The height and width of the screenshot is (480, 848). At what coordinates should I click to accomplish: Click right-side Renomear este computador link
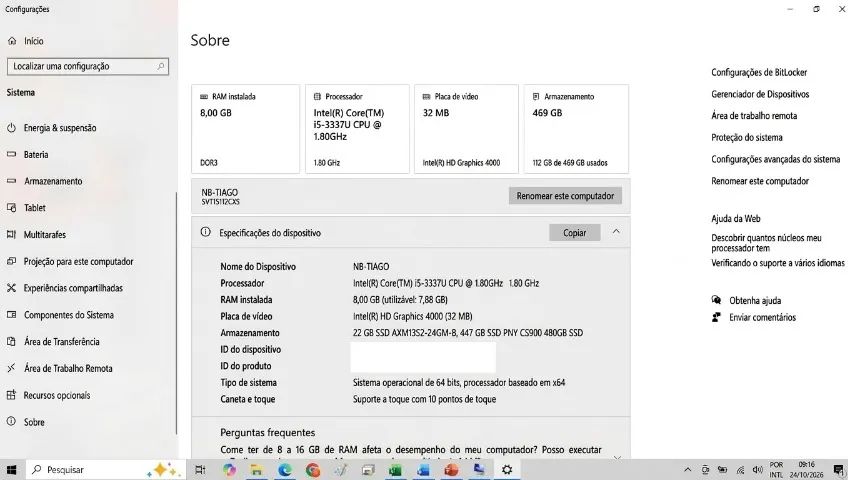tap(760, 181)
